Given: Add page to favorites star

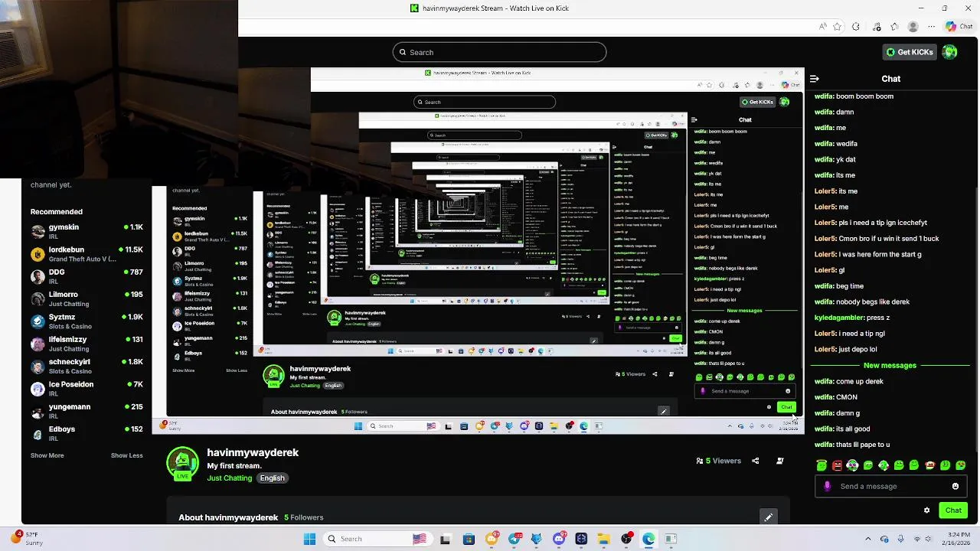Looking at the screenshot, I should click(x=838, y=27).
